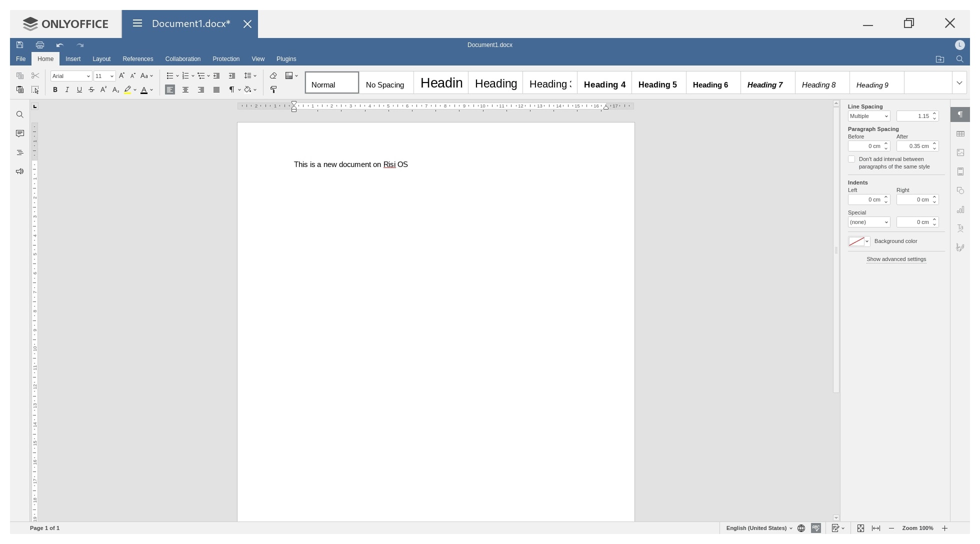
Task: Click the Copy icon
Action: tap(20, 76)
